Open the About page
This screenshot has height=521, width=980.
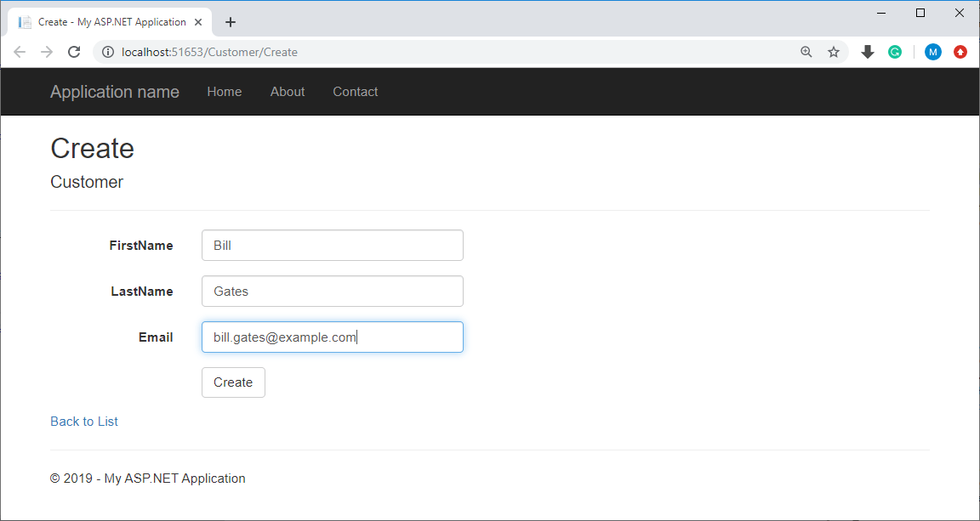(x=287, y=91)
